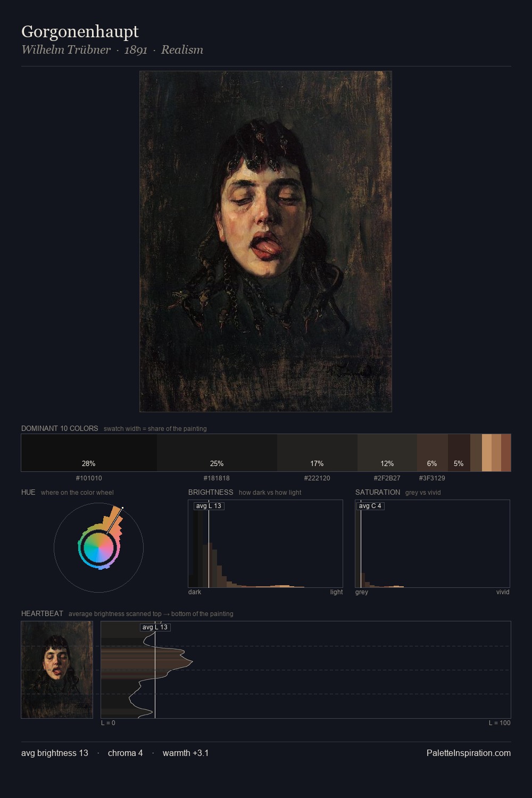Click the 'light' axis label

click(336, 592)
